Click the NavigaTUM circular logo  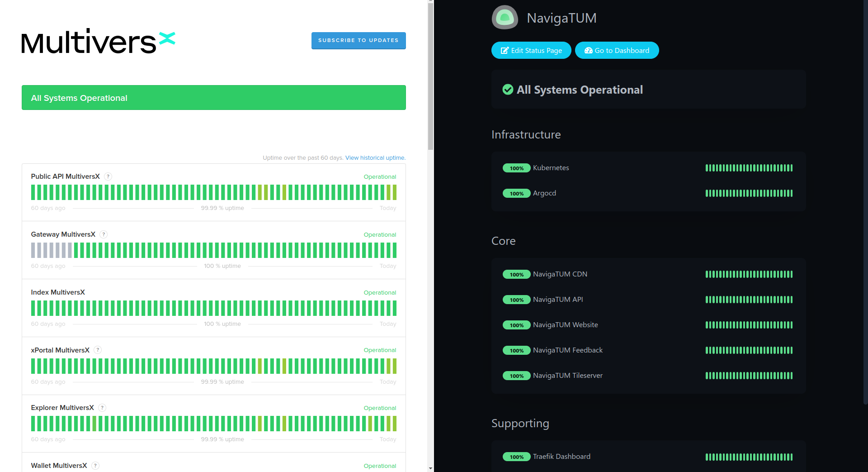click(x=504, y=17)
